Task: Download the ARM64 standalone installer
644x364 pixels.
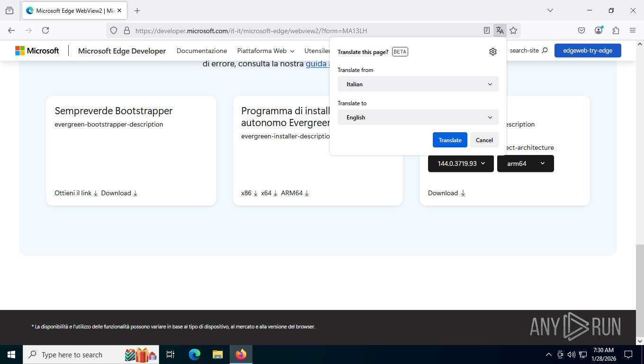Action: pos(295,193)
